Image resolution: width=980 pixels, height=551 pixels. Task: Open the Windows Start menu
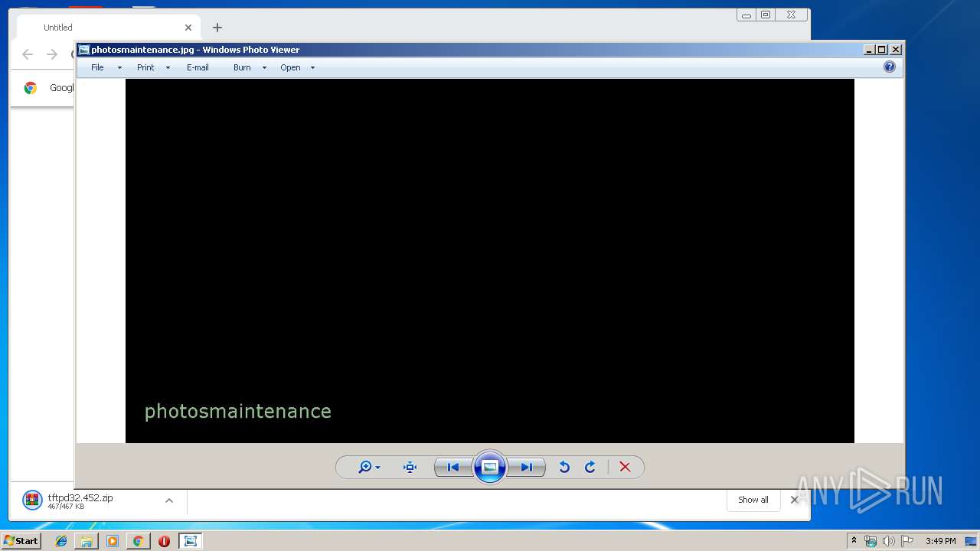[x=21, y=541]
